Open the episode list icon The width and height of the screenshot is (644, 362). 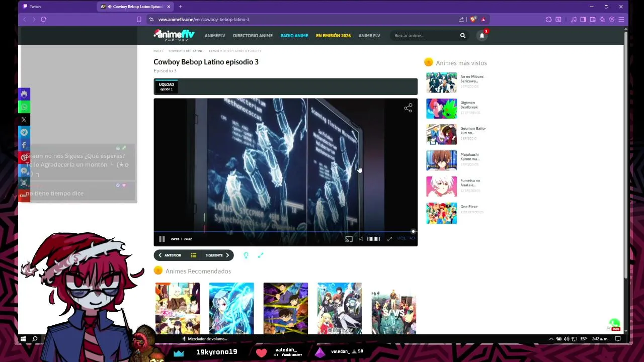coord(193,255)
